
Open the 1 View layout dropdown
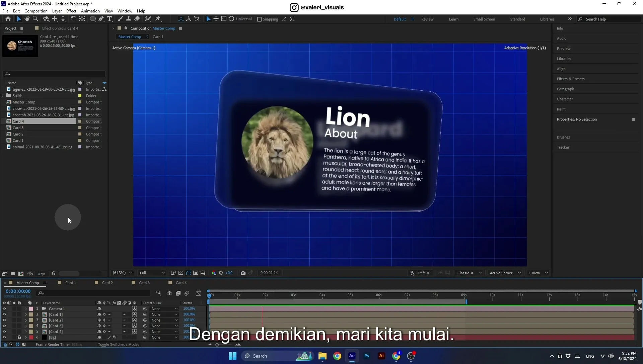click(x=538, y=273)
